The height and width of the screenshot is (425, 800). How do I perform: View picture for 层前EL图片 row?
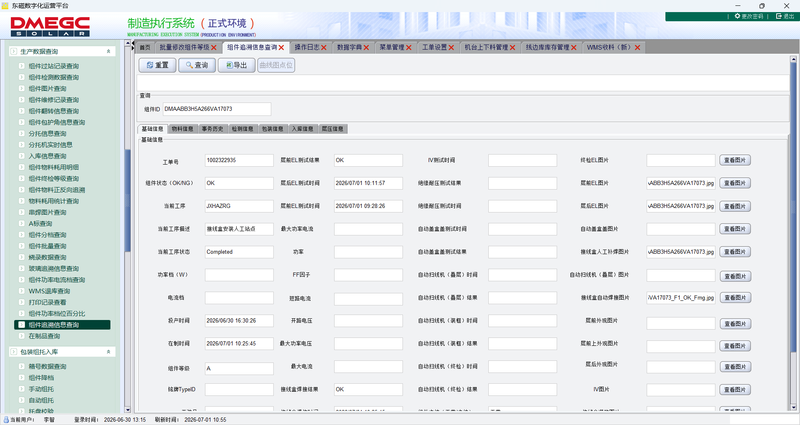point(735,183)
